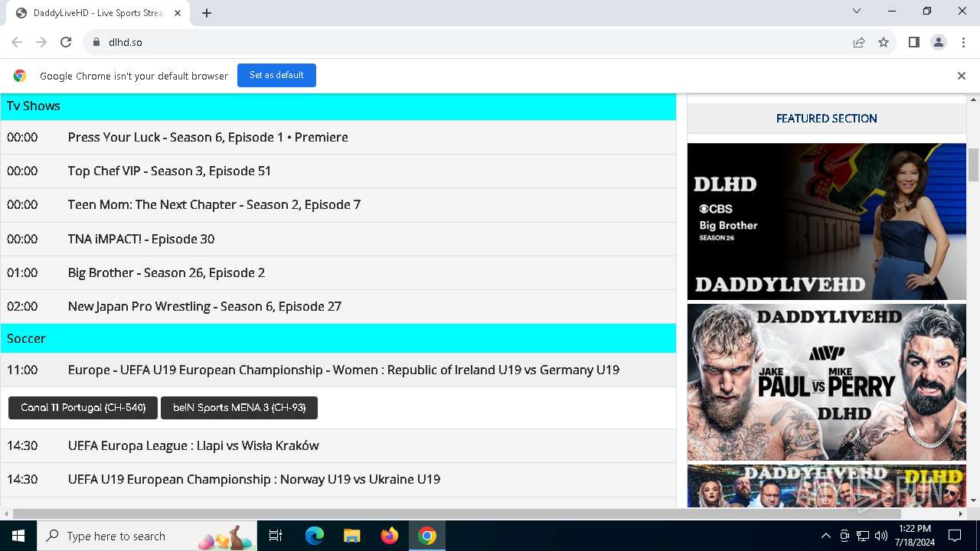This screenshot has height=551, width=980.
Task: Show hidden system tray icons
Action: coord(825,536)
